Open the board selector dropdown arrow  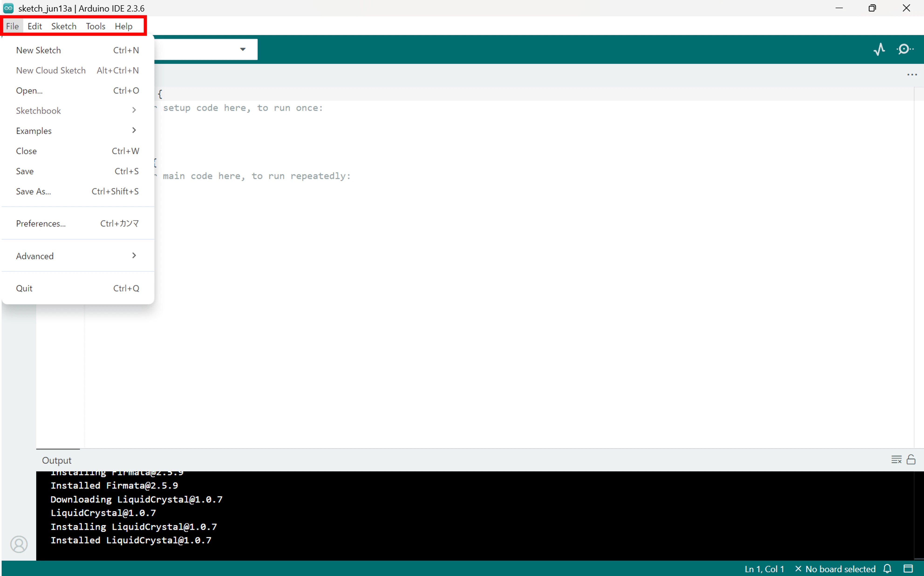point(243,49)
